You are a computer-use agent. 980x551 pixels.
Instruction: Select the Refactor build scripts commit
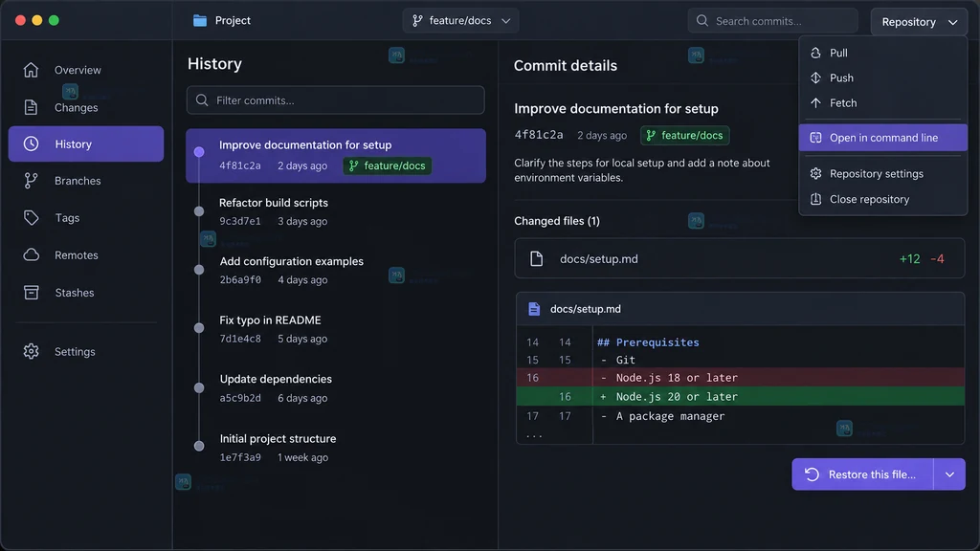point(336,211)
